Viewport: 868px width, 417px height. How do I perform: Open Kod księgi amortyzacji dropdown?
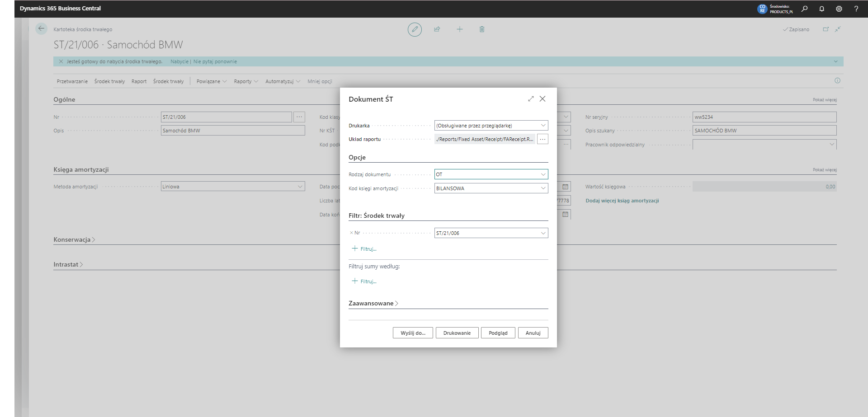543,188
